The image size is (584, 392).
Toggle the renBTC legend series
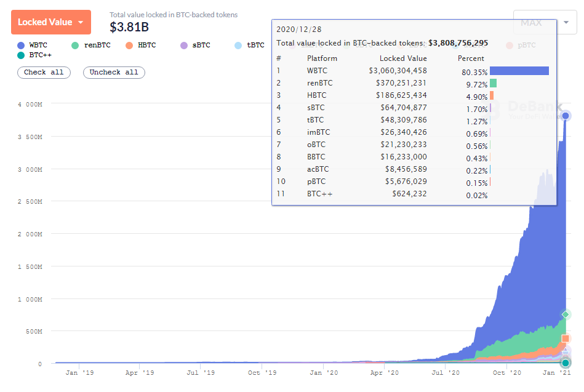pos(91,45)
